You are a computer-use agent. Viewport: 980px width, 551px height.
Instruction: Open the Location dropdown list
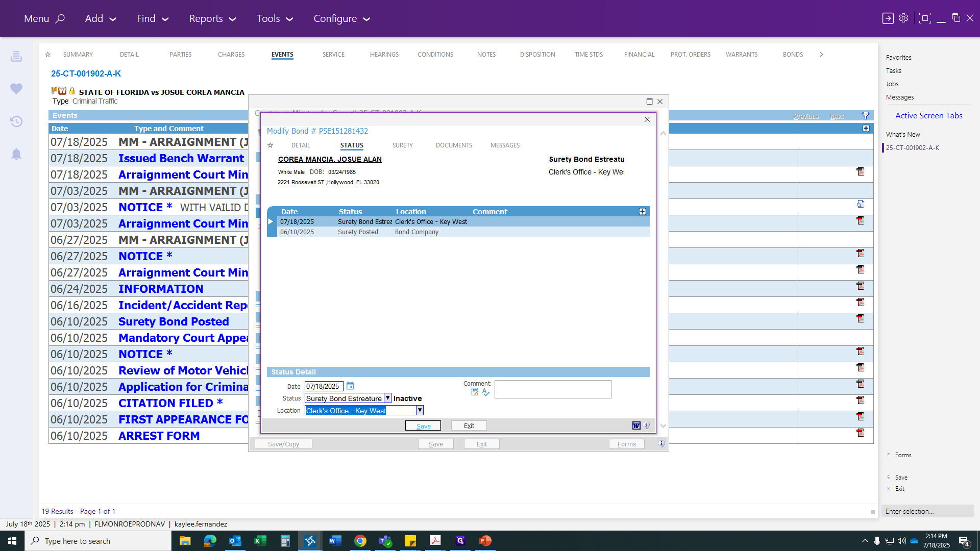pyautogui.click(x=420, y=411)
